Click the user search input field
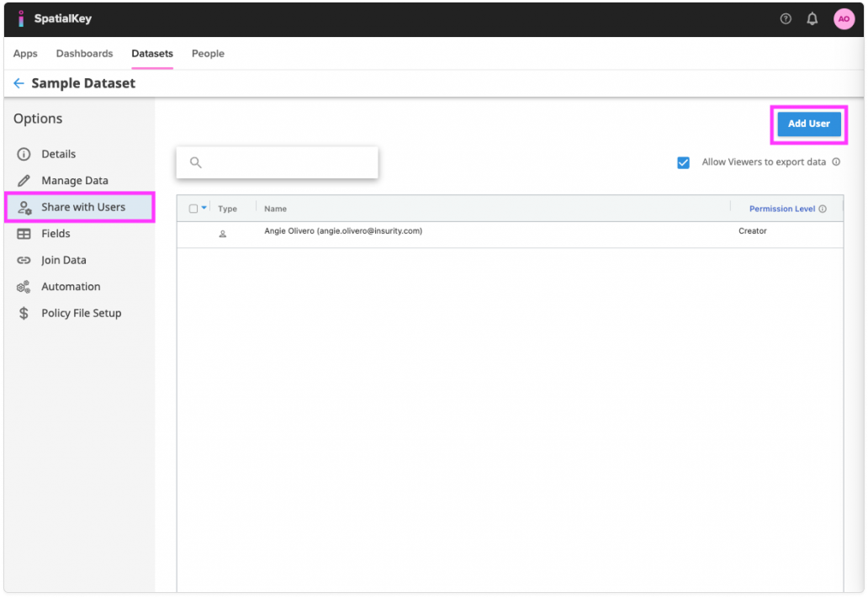The height and width of the screenshot is (598, 868). tap(286, 162)
